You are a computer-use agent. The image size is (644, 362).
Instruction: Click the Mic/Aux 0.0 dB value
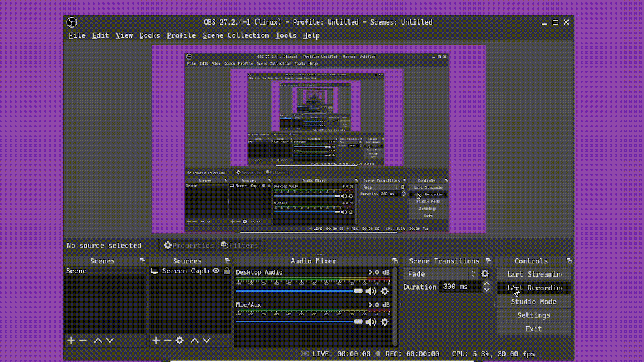click(379, 305)
